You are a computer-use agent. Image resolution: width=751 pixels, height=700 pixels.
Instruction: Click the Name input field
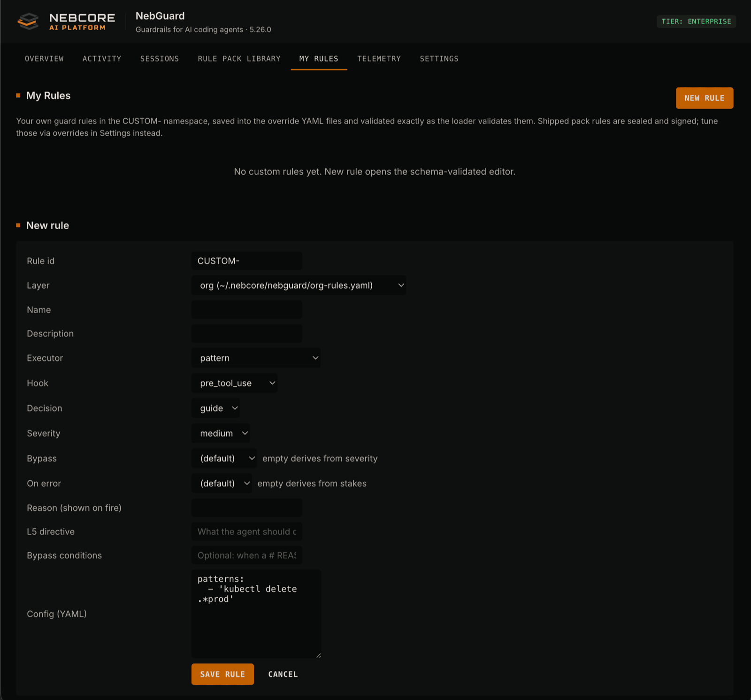pos(246,310)
